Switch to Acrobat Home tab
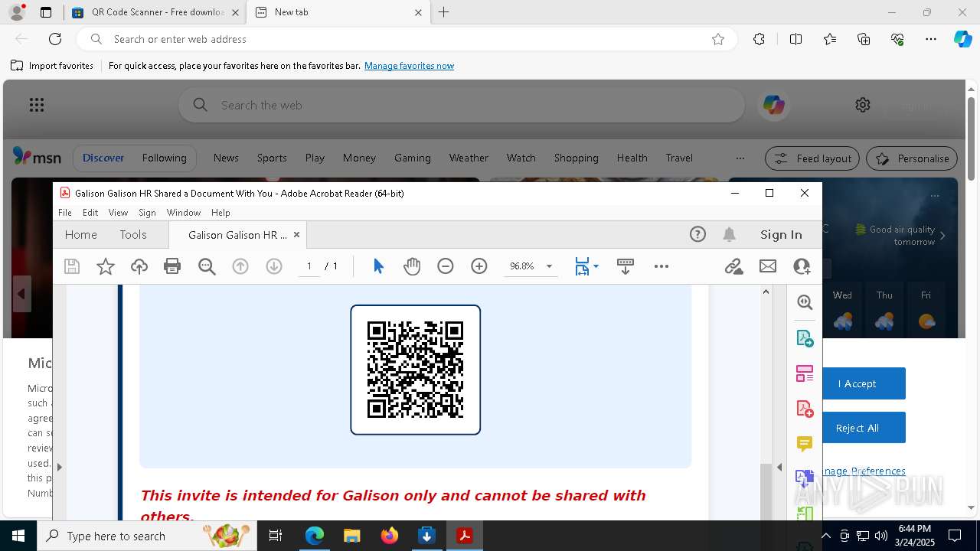The width and height of the screenshot is (980, 551). coord(80,235)
